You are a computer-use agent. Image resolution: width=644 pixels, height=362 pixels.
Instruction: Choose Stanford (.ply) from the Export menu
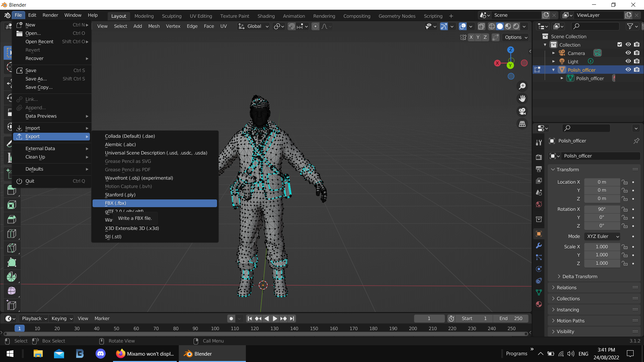click(120, 195)
